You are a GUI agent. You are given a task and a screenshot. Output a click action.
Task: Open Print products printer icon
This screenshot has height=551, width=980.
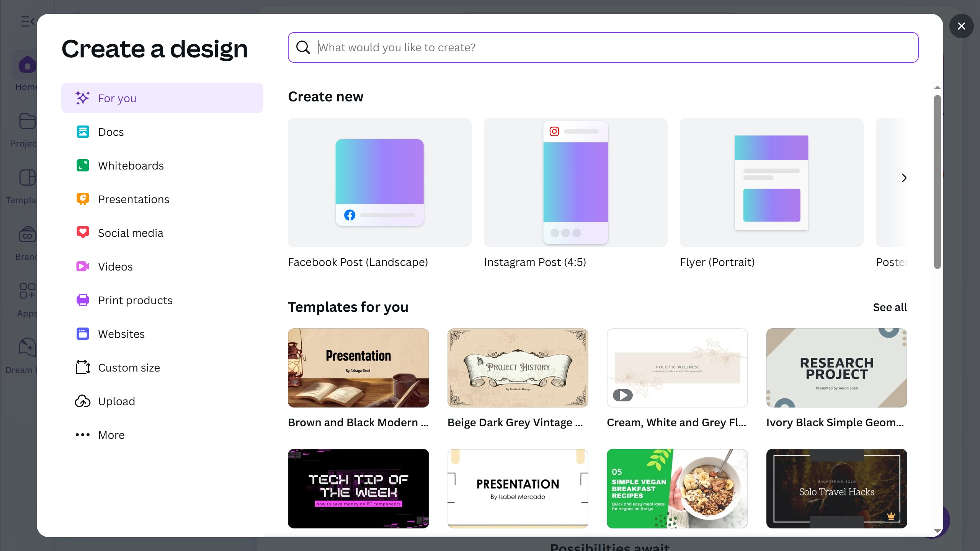tap(83, 300)
